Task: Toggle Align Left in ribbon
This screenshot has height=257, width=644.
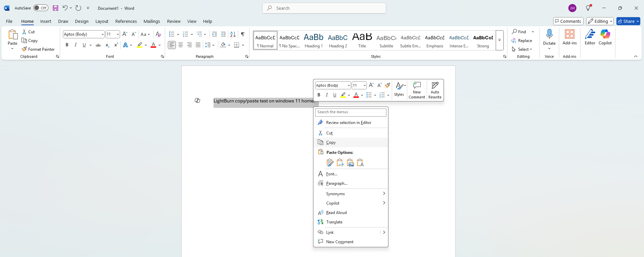Action: [172, 45]
